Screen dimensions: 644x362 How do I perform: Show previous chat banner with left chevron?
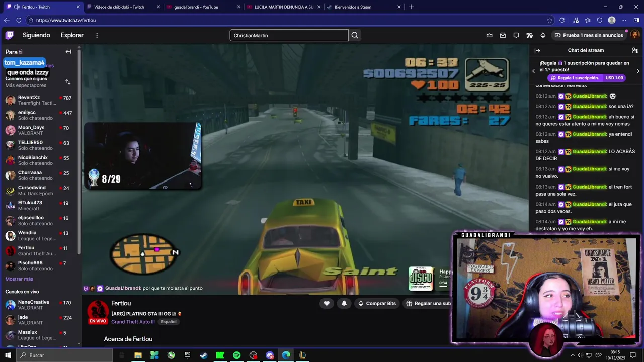click(534, 71)
